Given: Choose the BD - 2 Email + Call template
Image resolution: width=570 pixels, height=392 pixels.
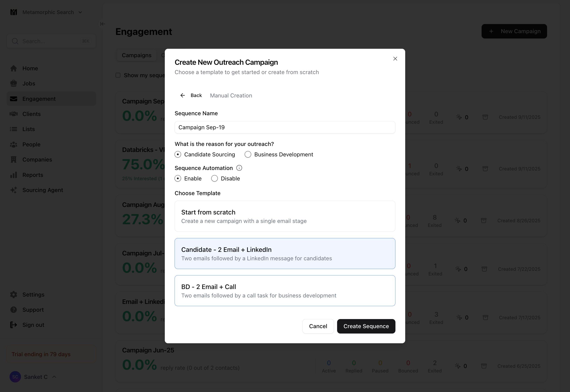Looking at the screenshot, I should click(x=285, y=291).
